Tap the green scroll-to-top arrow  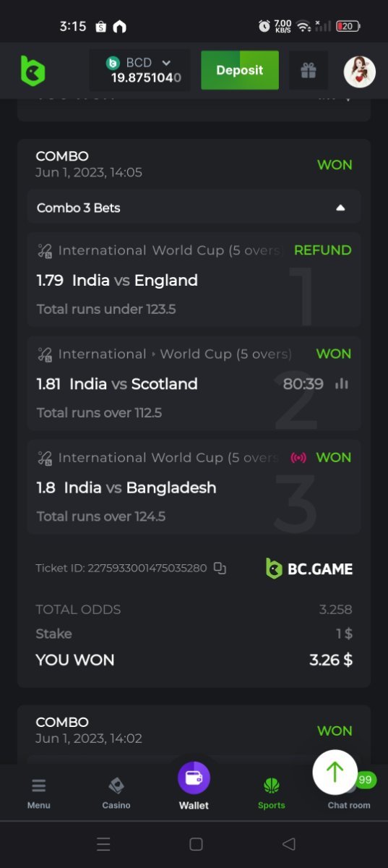tap(335, 772)
